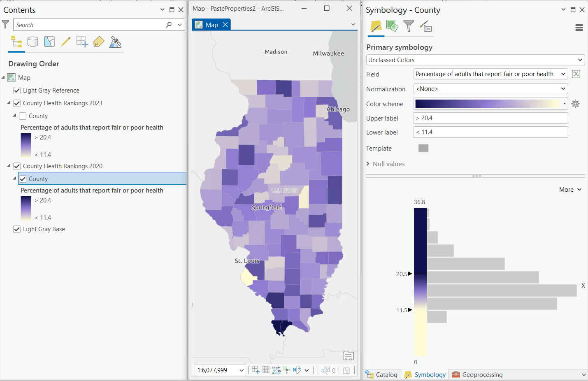This screenshot has width=588, height=381.
Task: Open the List By Perspective Imagery view
Action: click(115, 42)
